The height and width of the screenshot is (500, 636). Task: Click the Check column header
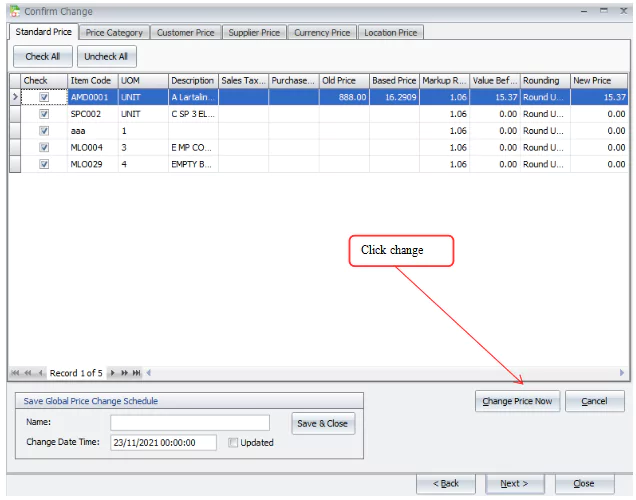point(44,81)
